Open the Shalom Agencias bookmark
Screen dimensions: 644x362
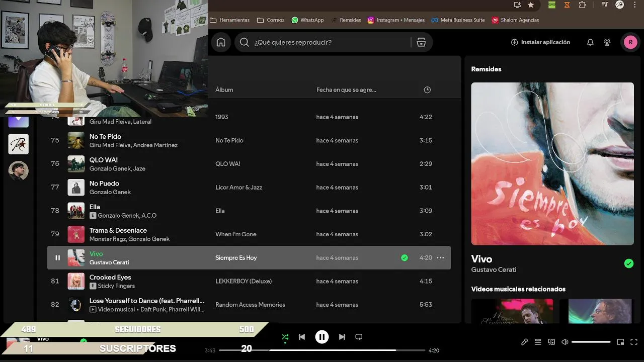(x=515, y=20)
